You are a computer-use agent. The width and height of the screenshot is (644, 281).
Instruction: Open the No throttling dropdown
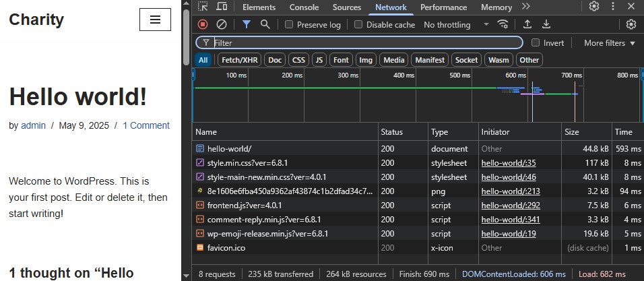[x=456, y=25]
